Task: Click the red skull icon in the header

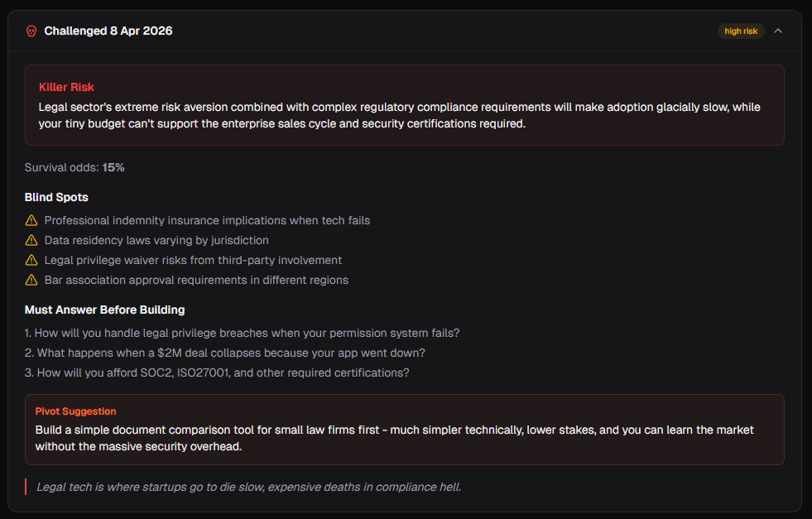Action: pyautogui.click(x=31, y=31)
